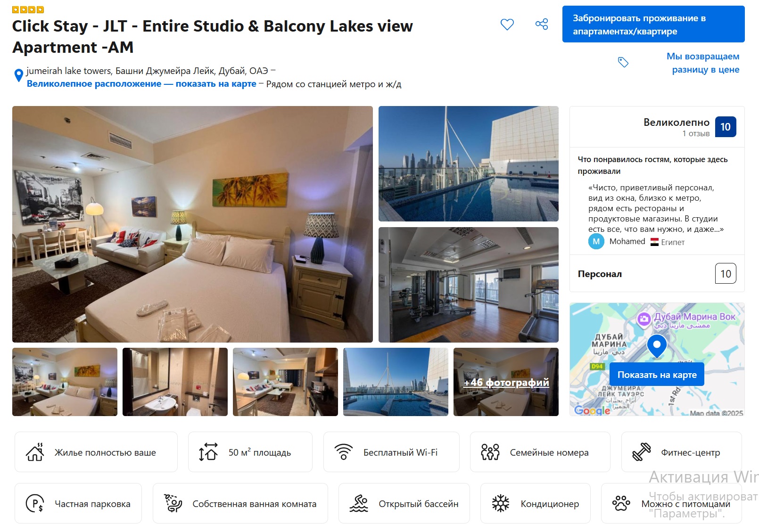Click the price tag icon
759x532 pixels.
click(x=623, y=62)
